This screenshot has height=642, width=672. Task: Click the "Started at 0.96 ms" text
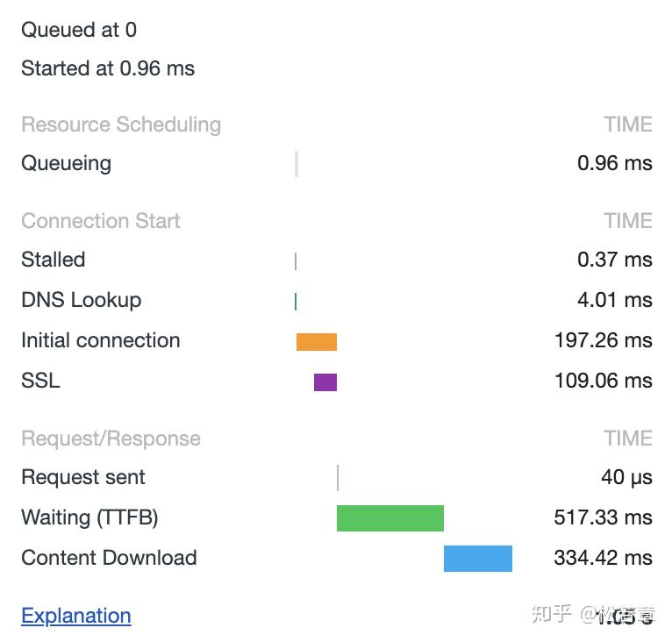(108, 68)
